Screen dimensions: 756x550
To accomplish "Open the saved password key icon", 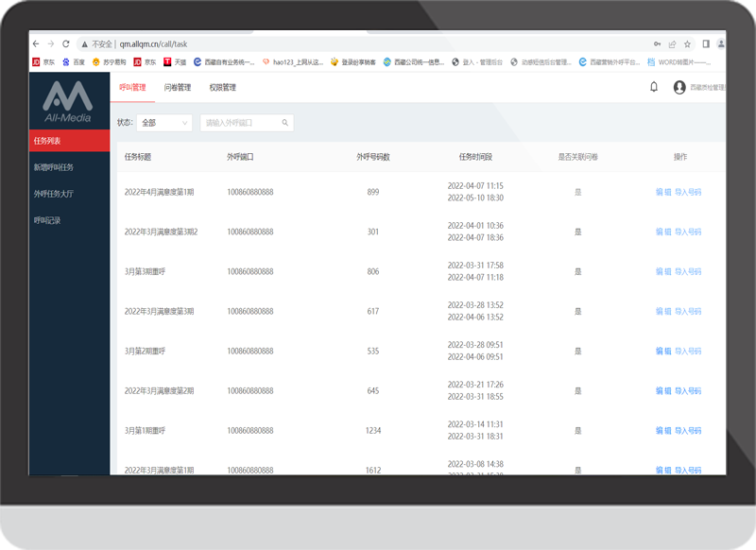I will (657, 43).
